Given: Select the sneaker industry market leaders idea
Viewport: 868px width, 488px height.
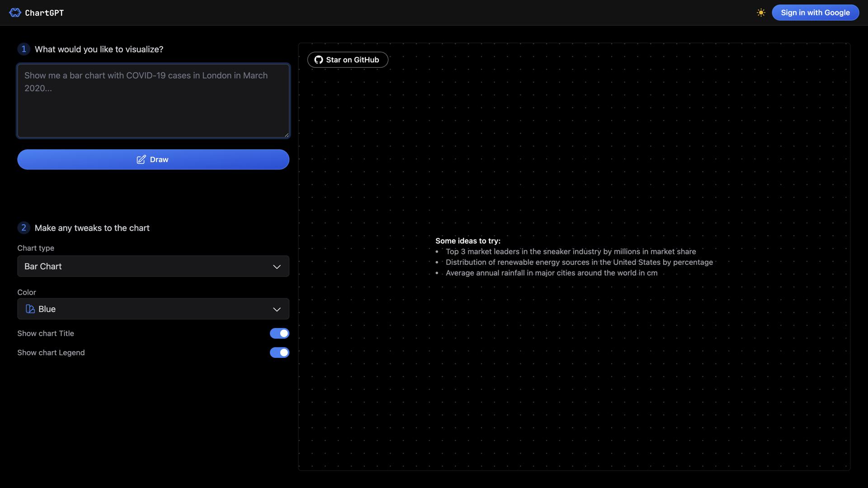Looking at the screenshot, I should pos(571,252).
